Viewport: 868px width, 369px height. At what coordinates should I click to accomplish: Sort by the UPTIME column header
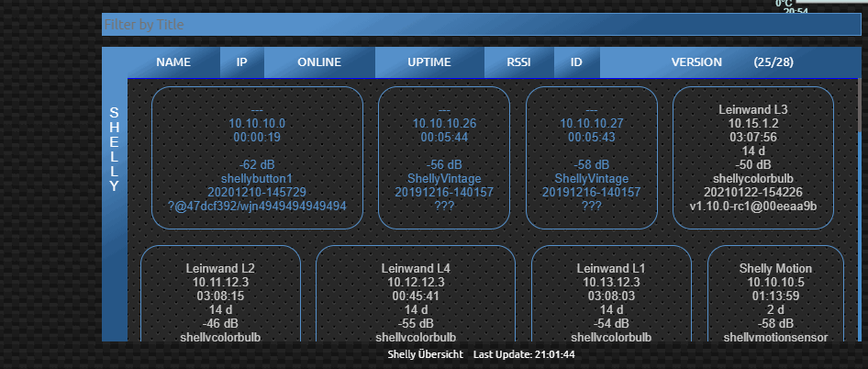[x=429, y=62]
